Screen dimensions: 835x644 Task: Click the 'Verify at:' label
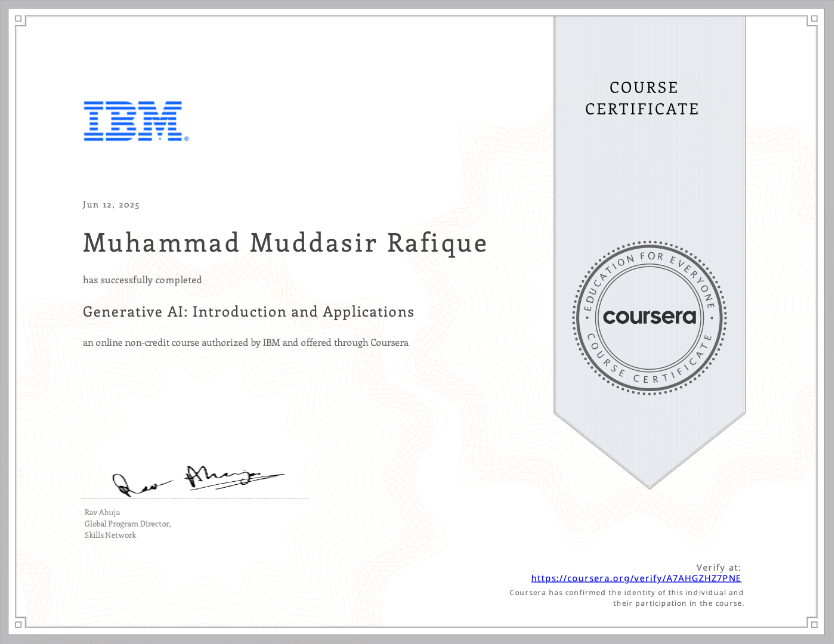pos(718,567)
